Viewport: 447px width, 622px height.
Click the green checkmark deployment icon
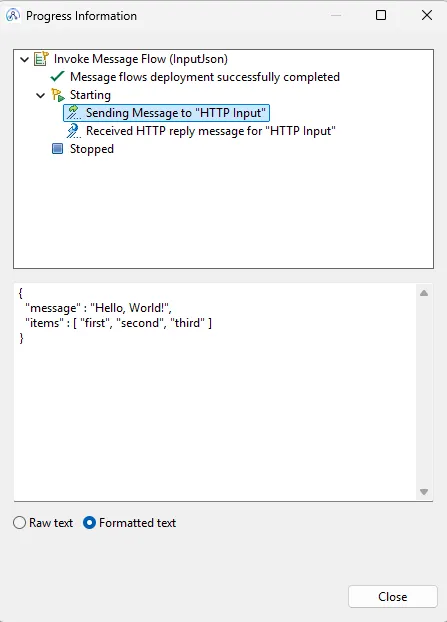click(x=58, y=77)
